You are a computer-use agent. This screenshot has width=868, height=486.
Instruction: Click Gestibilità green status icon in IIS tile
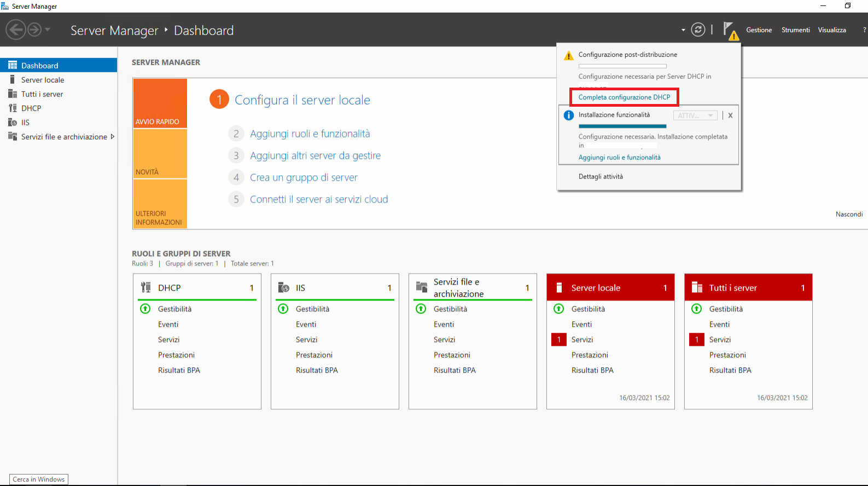coord(283,309)
